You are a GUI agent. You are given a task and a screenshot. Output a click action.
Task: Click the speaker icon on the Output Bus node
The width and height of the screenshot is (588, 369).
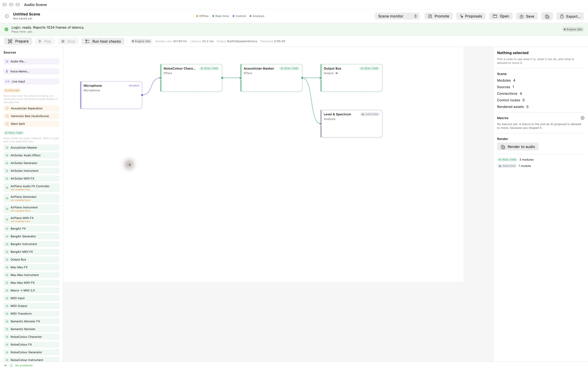click(337, 73)
